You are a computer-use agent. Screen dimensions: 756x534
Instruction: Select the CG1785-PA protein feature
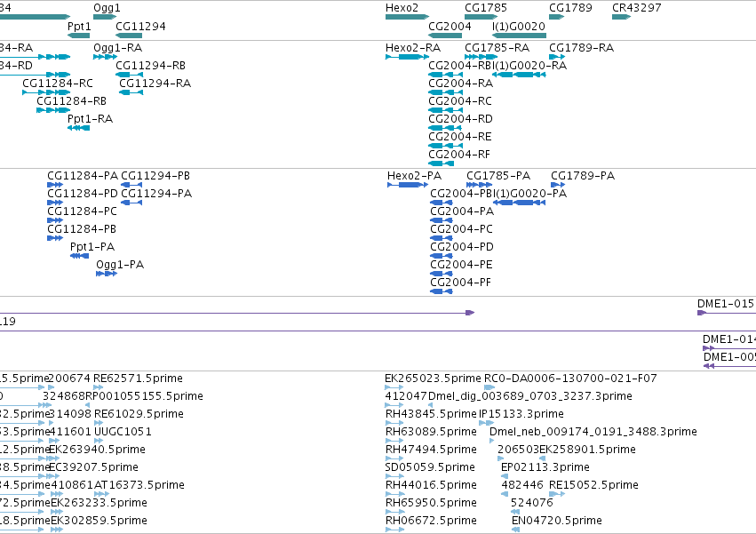pyautogui.click(x=479, y=185)
